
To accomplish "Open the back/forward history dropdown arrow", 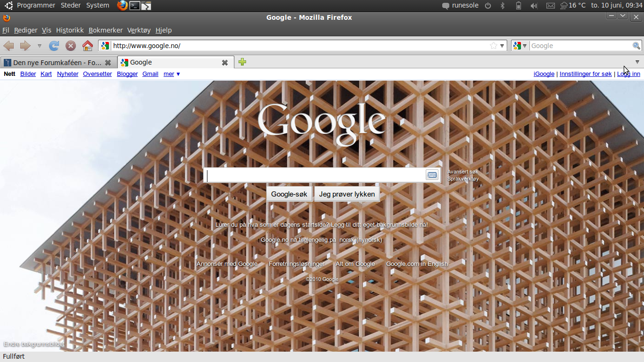I will coord(40,46).
